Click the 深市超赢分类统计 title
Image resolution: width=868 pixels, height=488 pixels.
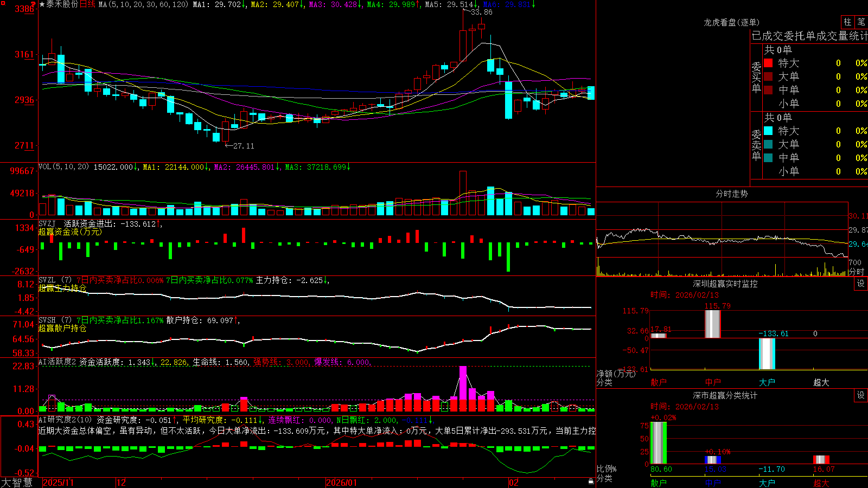725,395
